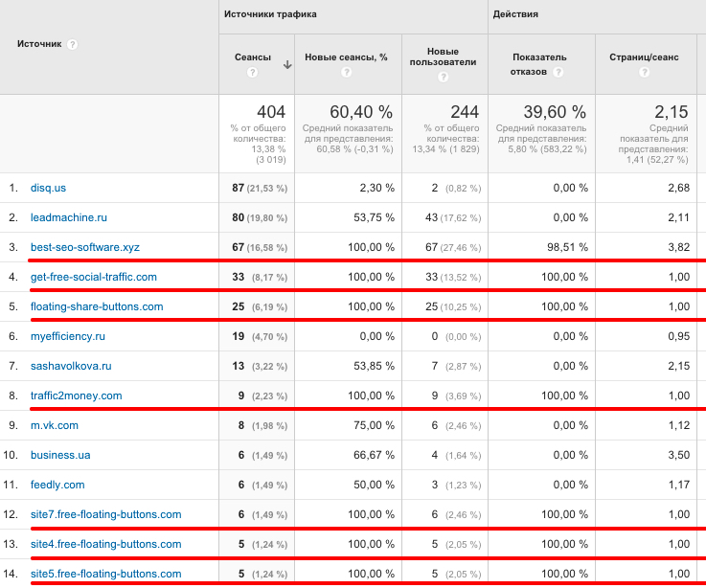Click the total new users value 244
706x588 pixels.
point(465,112)
